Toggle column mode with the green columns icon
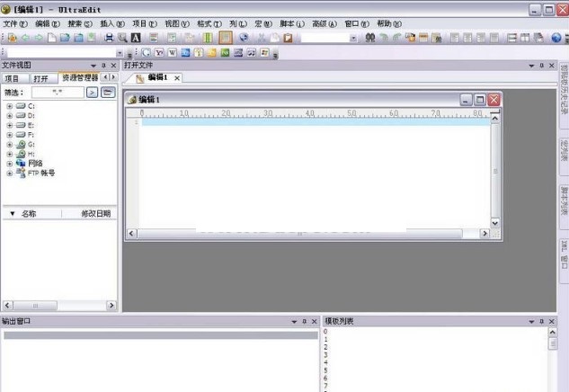569x392 pixels. tap(208, 38)
